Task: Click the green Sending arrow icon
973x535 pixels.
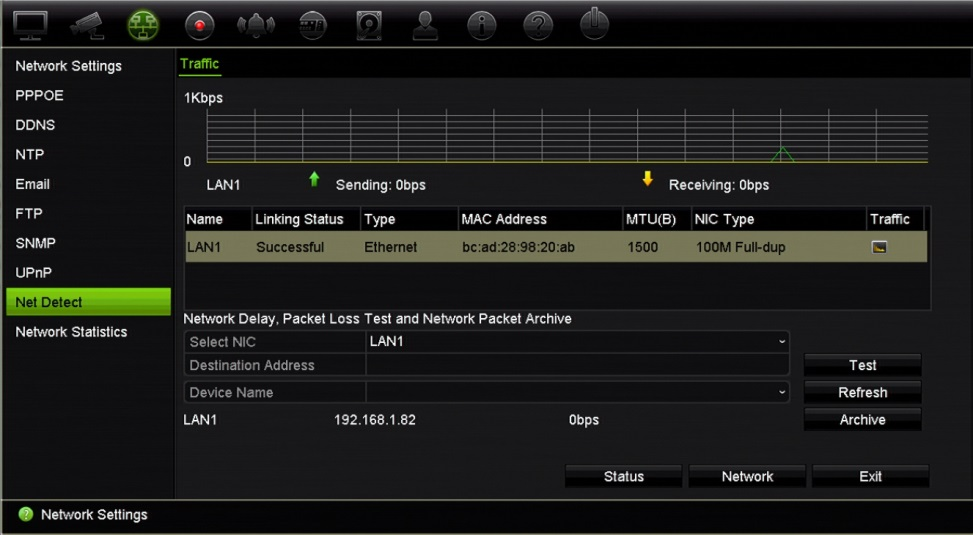Action: tap(314, 179)
